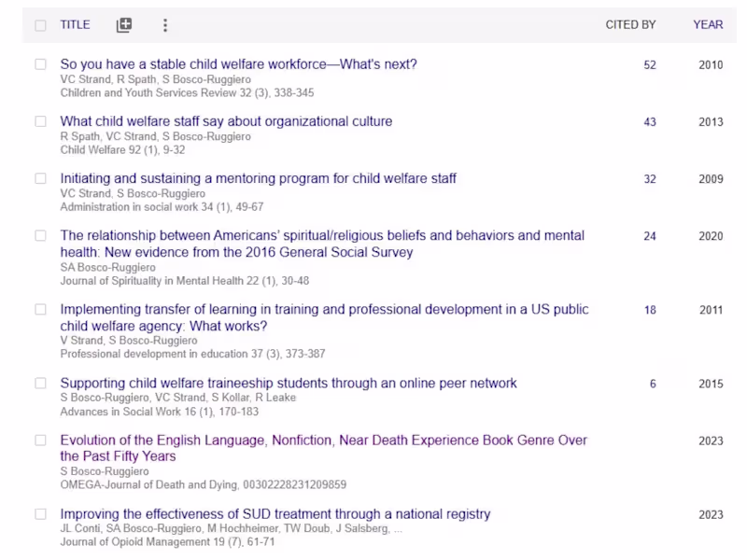View 43 citations for the organizational culture paper

click(x=651, y=121)
